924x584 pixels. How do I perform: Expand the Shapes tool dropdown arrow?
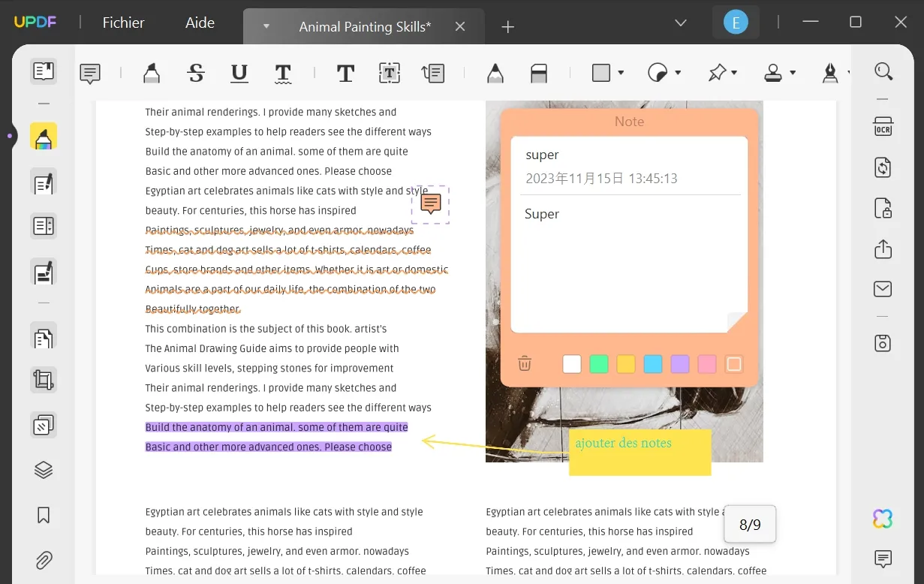tap(620, 73)
